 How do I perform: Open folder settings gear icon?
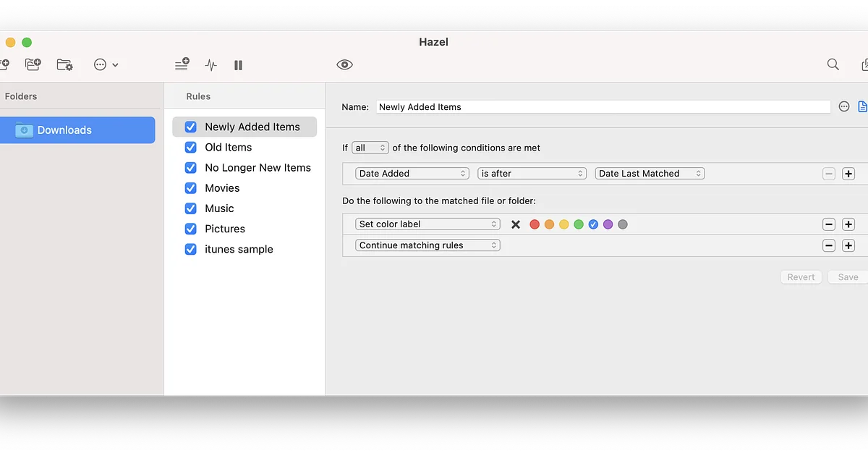pyautogui.click(x=65, y=64)
